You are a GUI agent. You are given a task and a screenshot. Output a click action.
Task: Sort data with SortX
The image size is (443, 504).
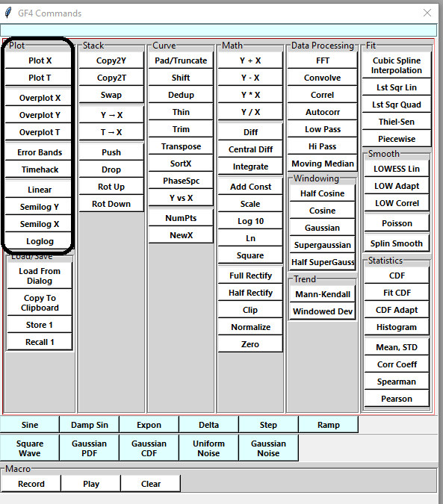coord(181,164)
